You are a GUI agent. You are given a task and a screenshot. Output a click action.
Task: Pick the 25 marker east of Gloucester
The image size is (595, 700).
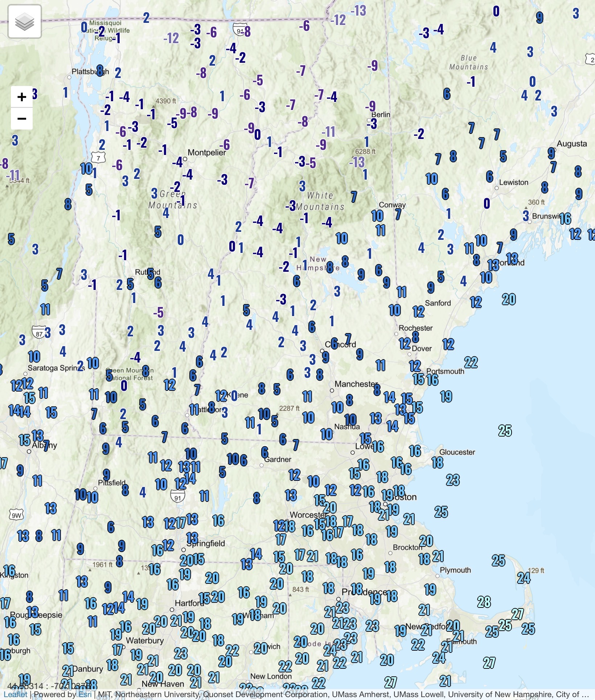click(x=505, y=431)
